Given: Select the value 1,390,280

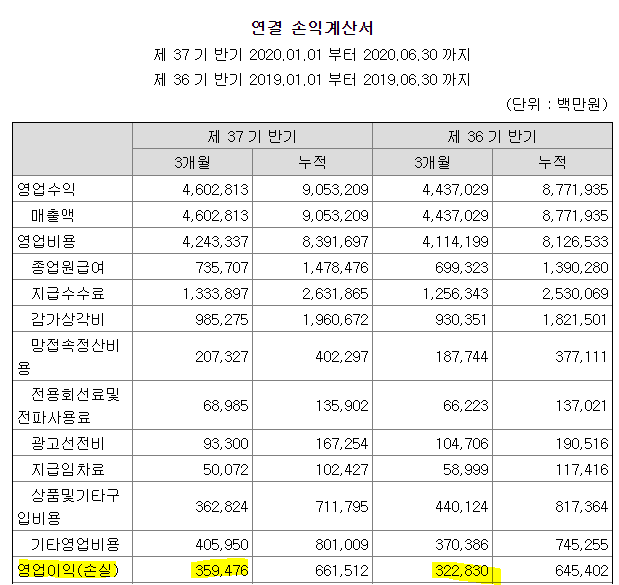Looking at the screenshot, I should click(x=575, y=268).
